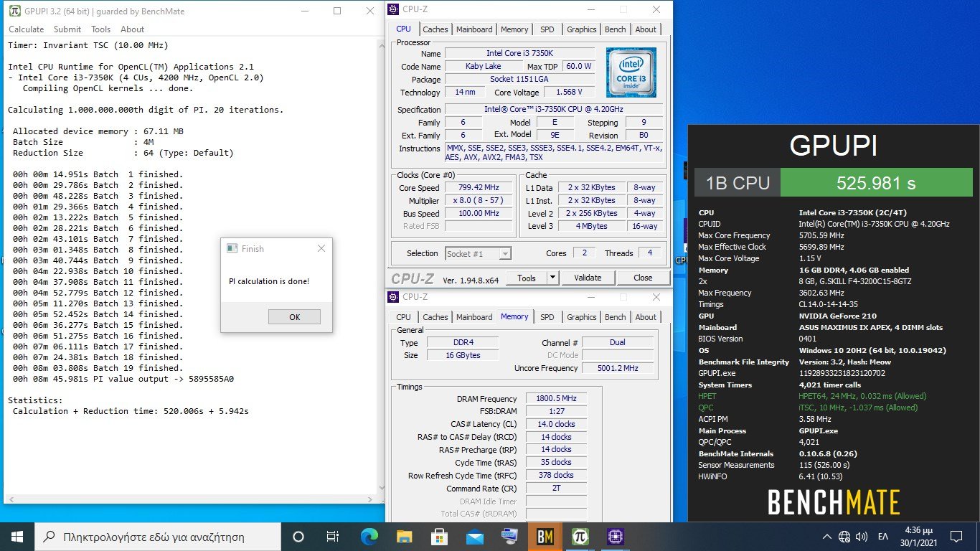Click the GPUPI pi title bar icon
Image resolution: width=980 pixels, height=551 pixels.
(x=14, y=11)
